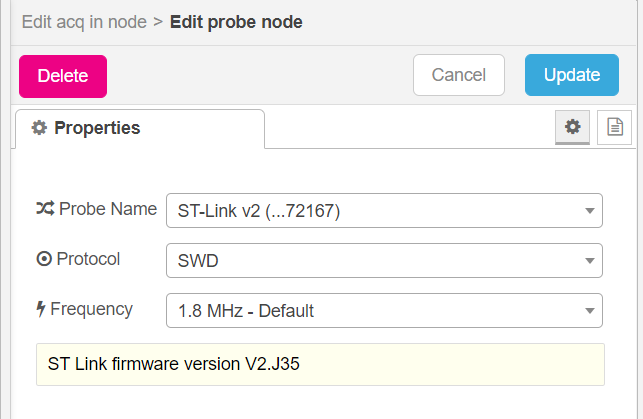Click the Cancel button

459,75
